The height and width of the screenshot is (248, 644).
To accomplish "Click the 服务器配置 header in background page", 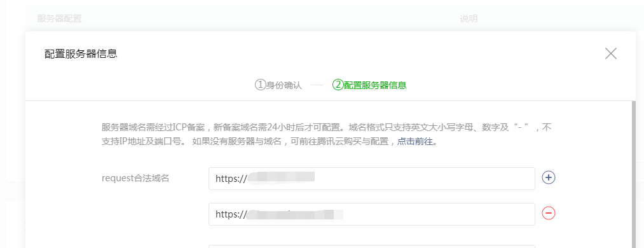I will 59,18.
